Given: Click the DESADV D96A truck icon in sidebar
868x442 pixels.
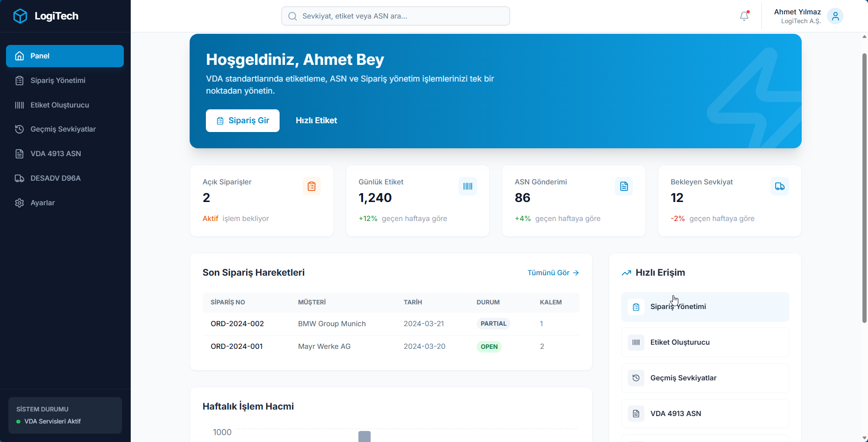Looking at the screenshot, I should coord(19,178).
